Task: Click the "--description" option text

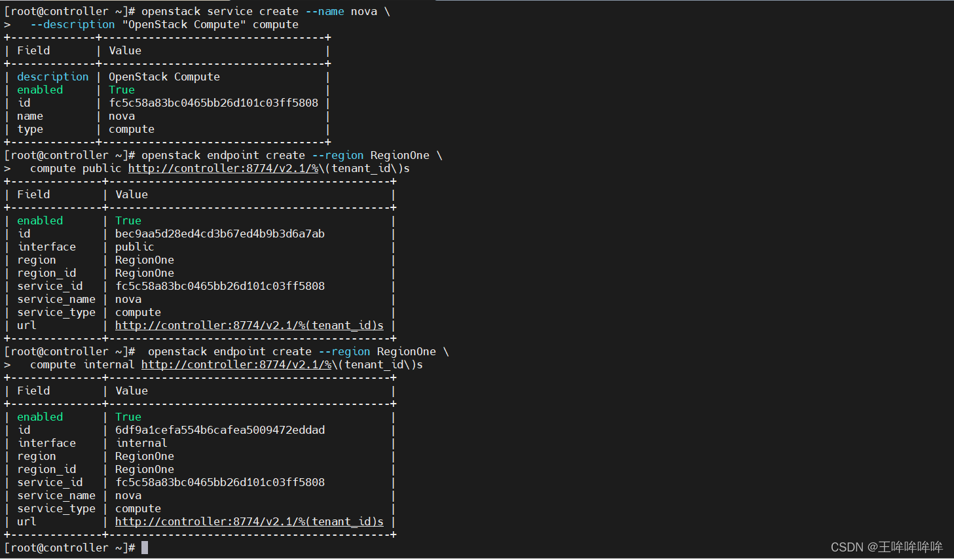Action: tap(73, 24)
